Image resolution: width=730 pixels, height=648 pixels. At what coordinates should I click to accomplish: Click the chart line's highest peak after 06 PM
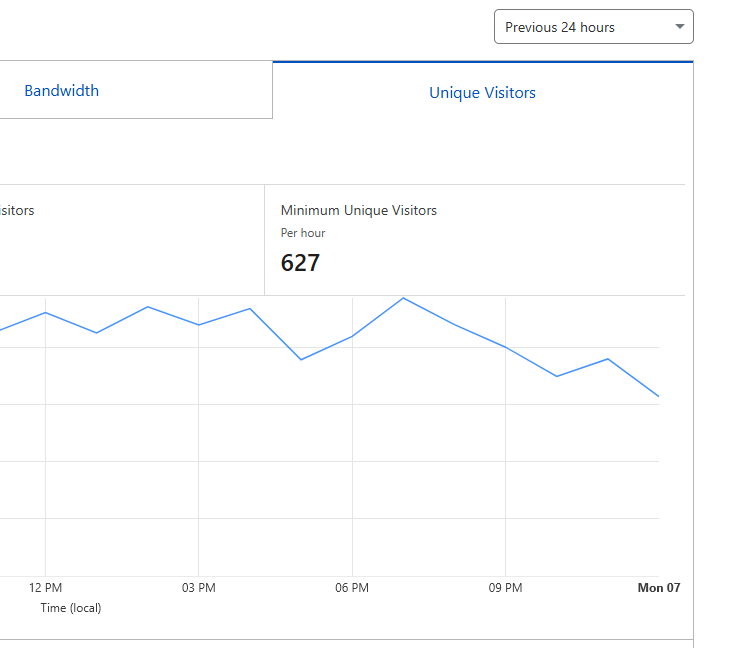[403, 298]
